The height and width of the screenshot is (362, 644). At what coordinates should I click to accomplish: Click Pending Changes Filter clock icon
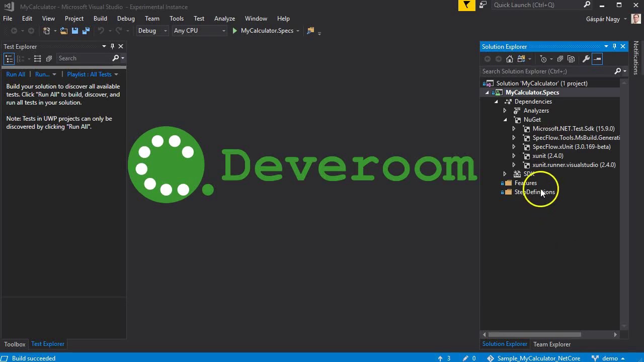click(543, 59)
